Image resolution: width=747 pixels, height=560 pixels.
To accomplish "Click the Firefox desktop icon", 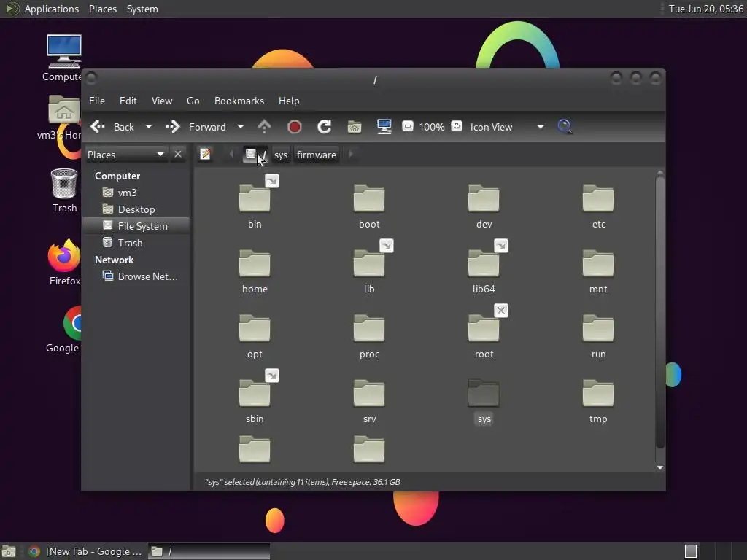I will [64, 256].
